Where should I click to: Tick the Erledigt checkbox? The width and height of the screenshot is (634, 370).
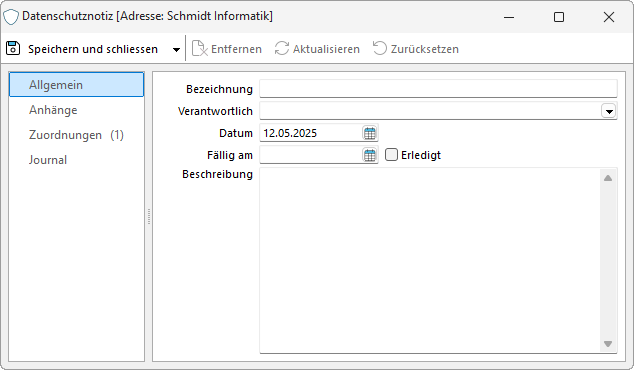(x=391, y=154)
